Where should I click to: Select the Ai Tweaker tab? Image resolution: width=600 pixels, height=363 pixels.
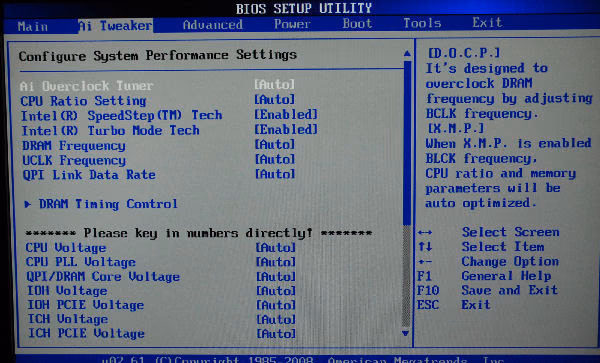[x=116, y=26]
